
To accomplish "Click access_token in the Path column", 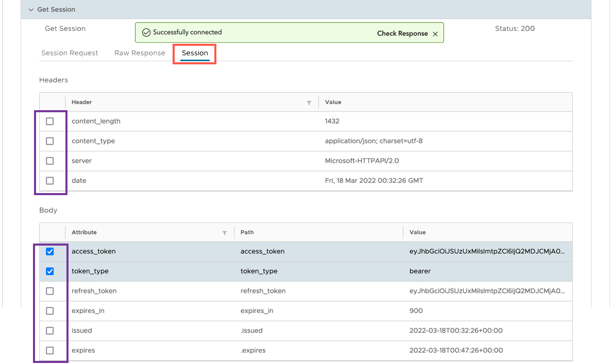I will coord(262,251).
